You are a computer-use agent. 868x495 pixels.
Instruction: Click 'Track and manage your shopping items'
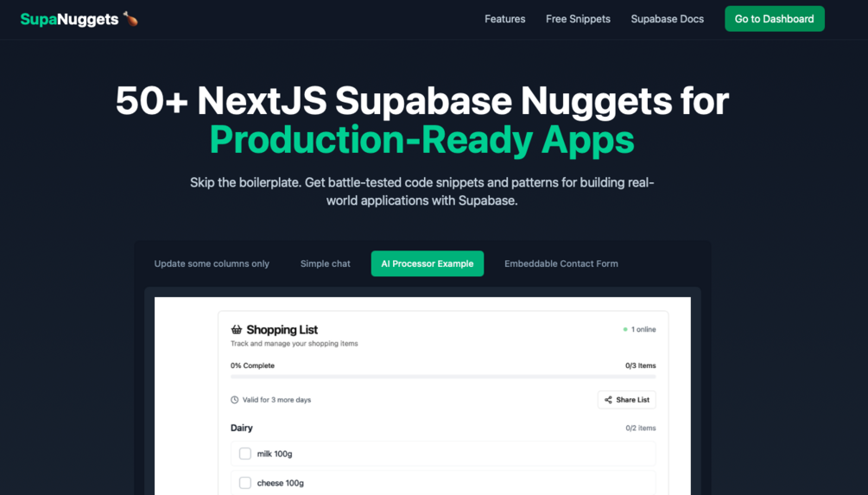(294, 343)
